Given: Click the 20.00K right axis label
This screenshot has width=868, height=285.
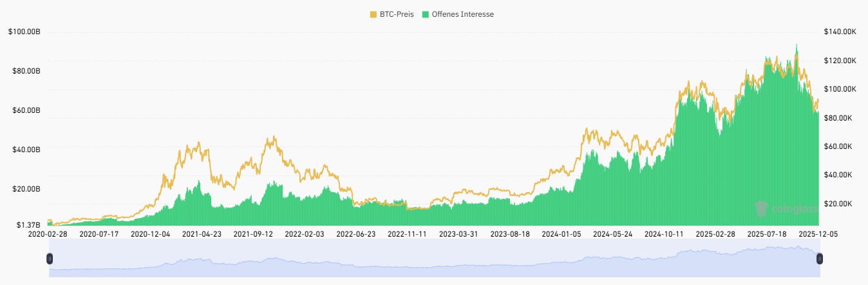Looking at the screenshot, I should click(x=840, y=204).
